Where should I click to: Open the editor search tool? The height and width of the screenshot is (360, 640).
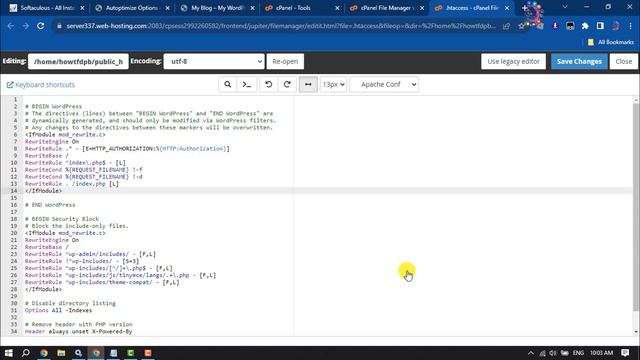coord(227,84)
